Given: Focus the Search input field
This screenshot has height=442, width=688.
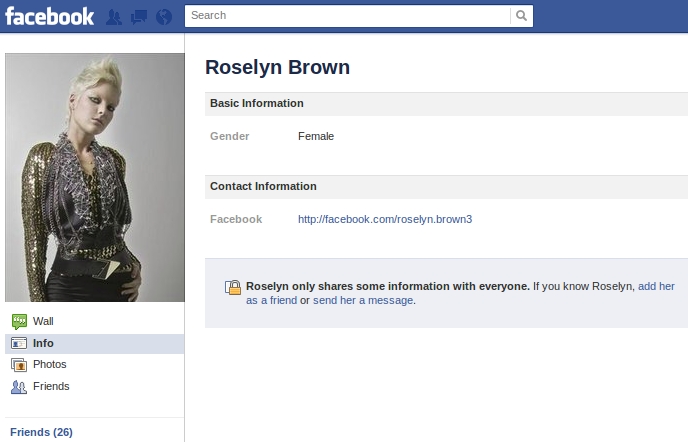Looking at the screenshot, I should click(348, 16).
